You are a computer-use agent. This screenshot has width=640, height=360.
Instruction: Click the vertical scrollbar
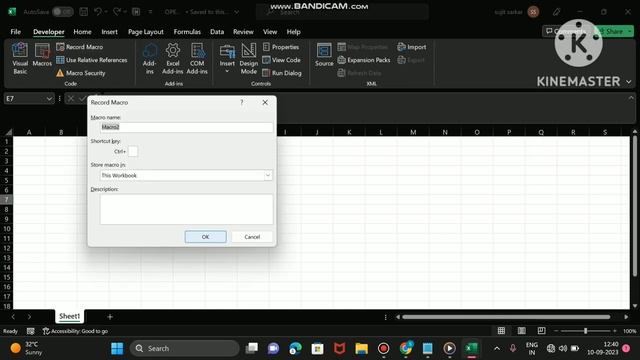coord(635,206)
